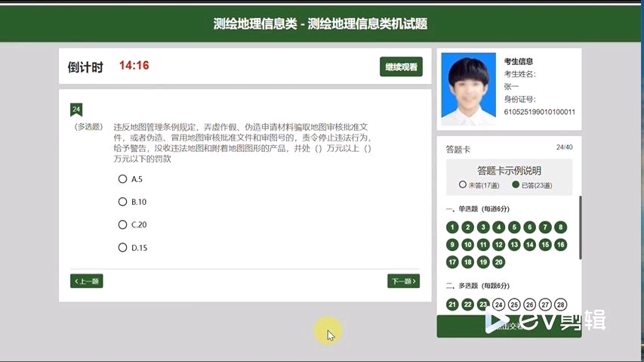Open question 12 from answer card

499,244
